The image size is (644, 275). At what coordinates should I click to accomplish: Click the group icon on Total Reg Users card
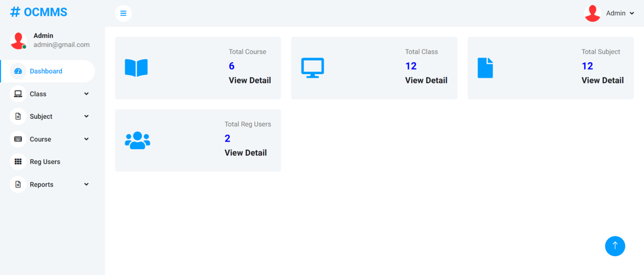click(x=138, y=140)
